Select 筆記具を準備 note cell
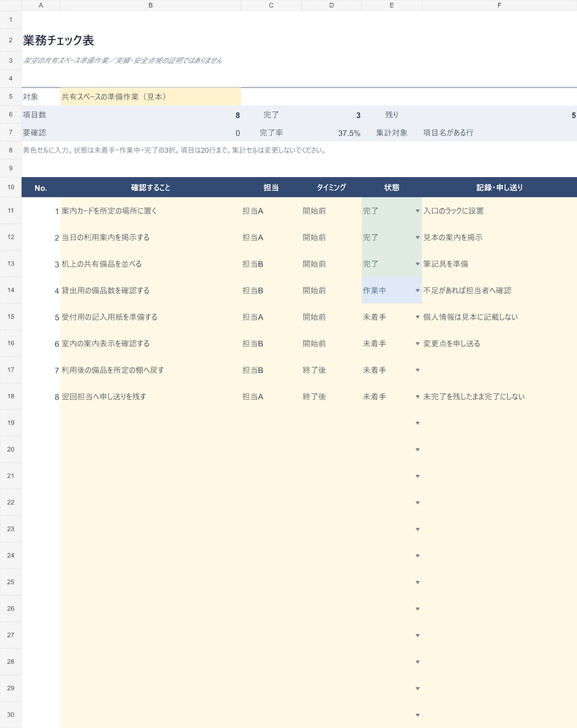 pos(499,264)
